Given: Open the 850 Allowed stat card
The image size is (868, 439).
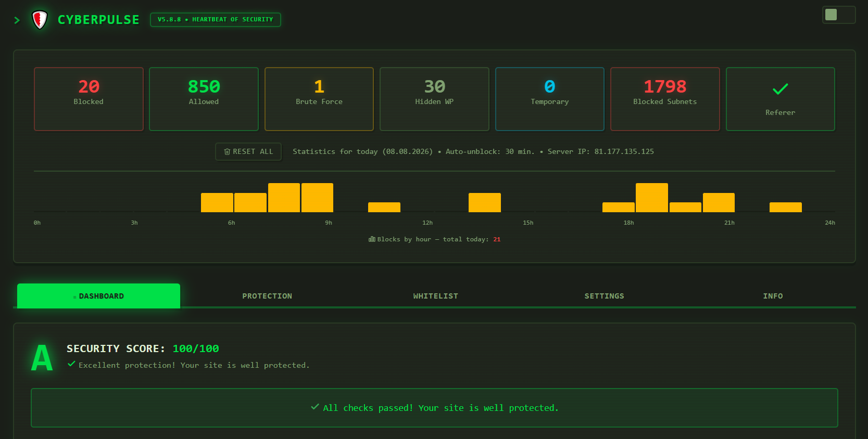Looking at the screenshot, I should pos(204,99).
